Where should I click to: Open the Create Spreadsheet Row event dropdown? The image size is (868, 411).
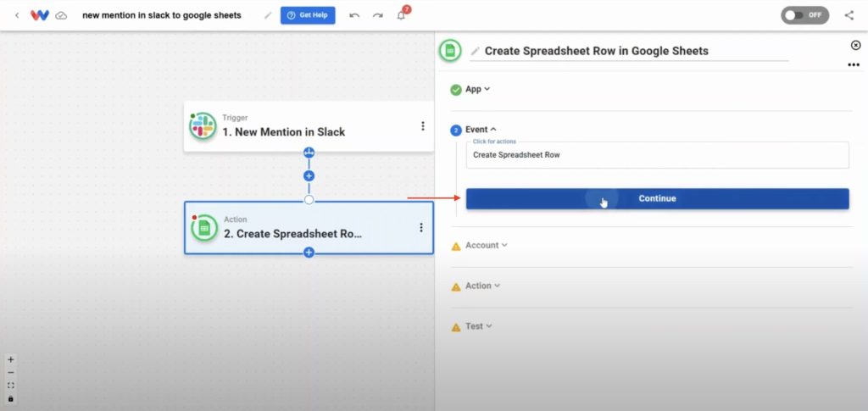[x=657, y=155]
